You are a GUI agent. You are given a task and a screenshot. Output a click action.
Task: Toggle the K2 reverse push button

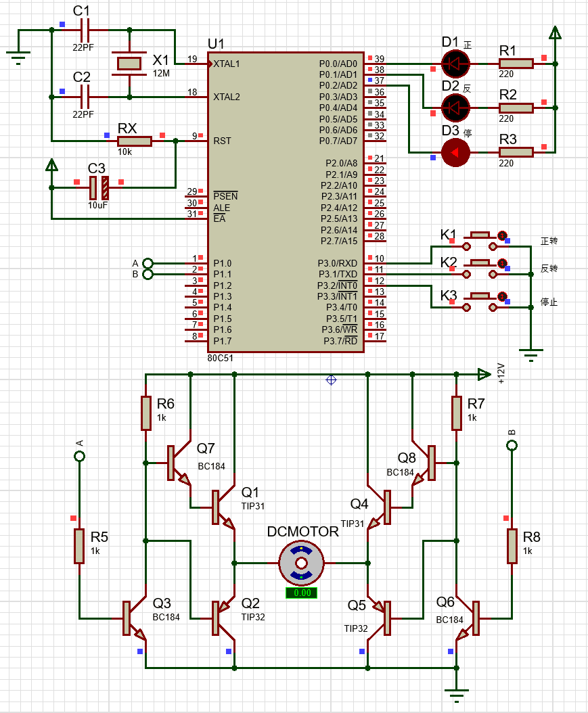point(480,269)
